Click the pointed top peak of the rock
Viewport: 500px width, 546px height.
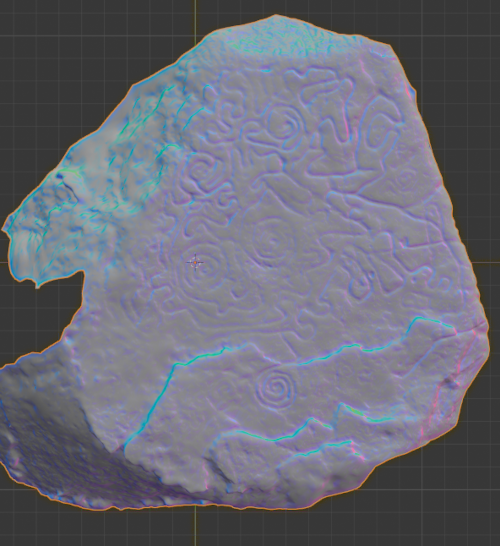(x=276, y=16)
